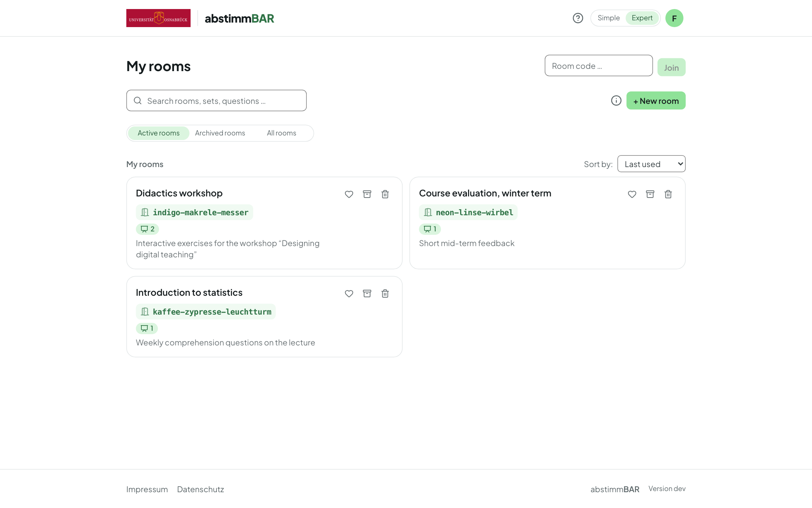Viewport: 812px width, 508px height.
Task: Click the sets badge on Introduction to statistics
Action: click(147, 328)
